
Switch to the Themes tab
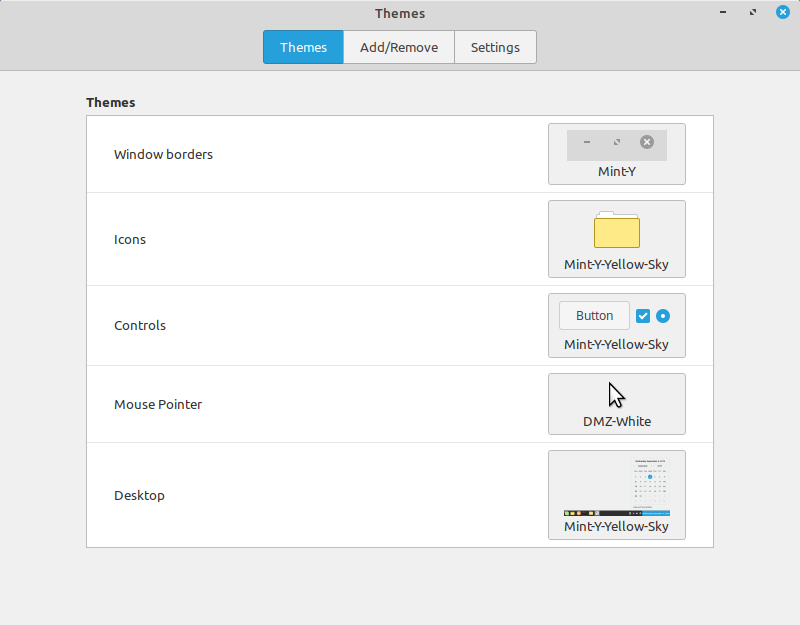pos(303,47)
